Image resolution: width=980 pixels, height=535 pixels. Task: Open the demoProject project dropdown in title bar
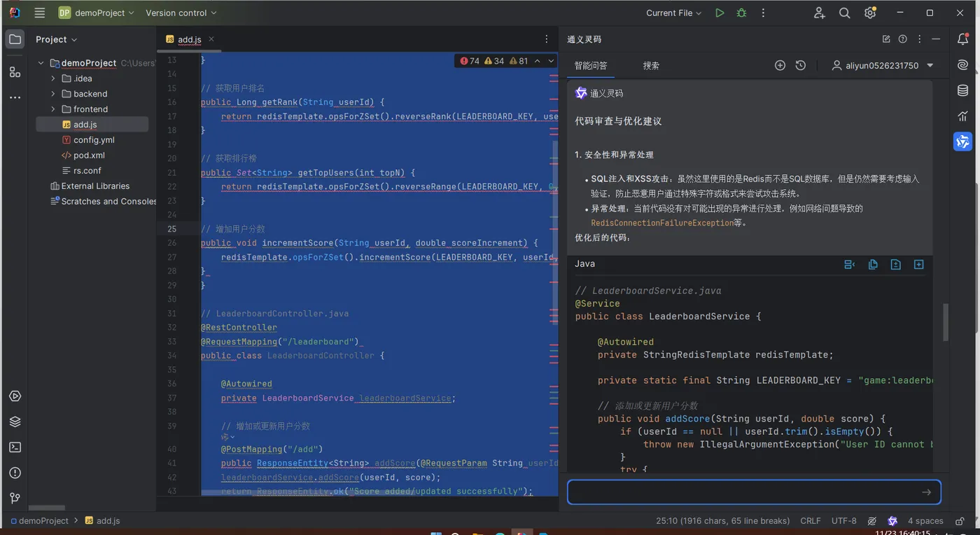click(x=97, y=13)
